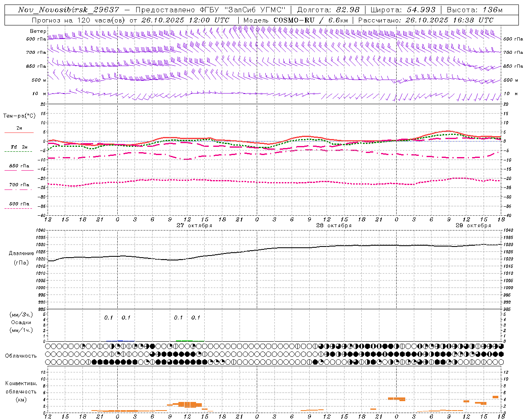Click the dashed line sample under Td 2м

point(19,151)
